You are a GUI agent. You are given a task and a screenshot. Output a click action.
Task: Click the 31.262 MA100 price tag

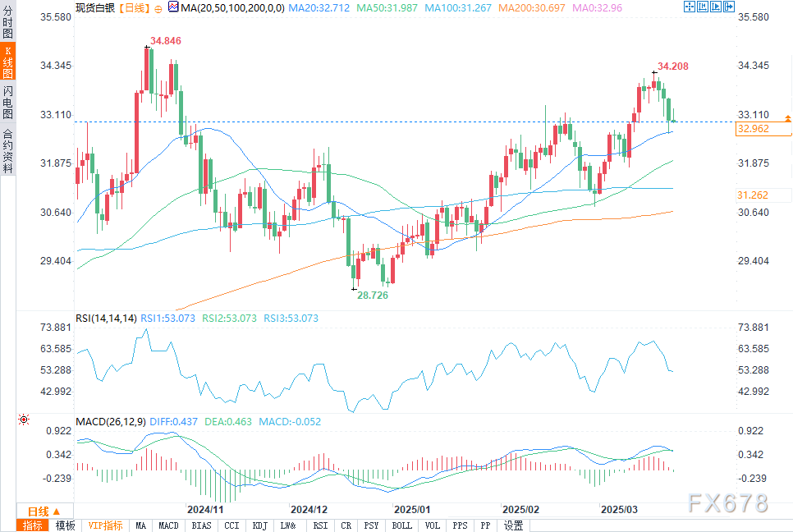click(763, 195)
